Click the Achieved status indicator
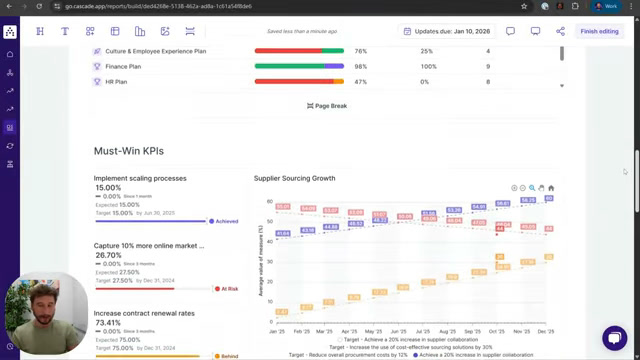Image resolution: width=640 pixels, height=360 pixels. tap(224, 221)
